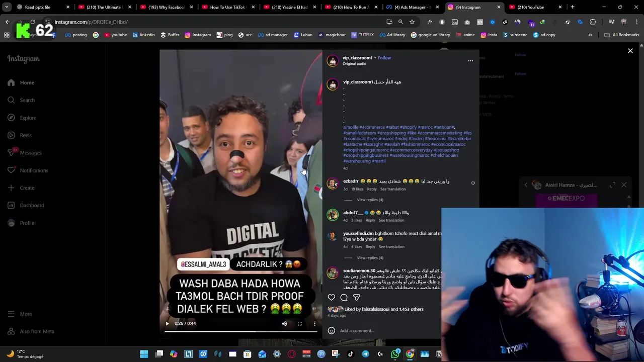Click zoom magnifier in address bar

[400, 22]
